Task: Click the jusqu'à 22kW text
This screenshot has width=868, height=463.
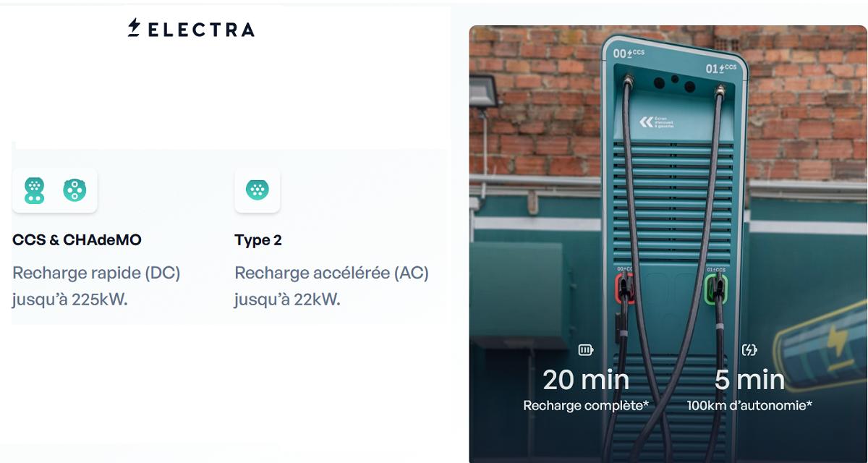Action: (287, 300)
